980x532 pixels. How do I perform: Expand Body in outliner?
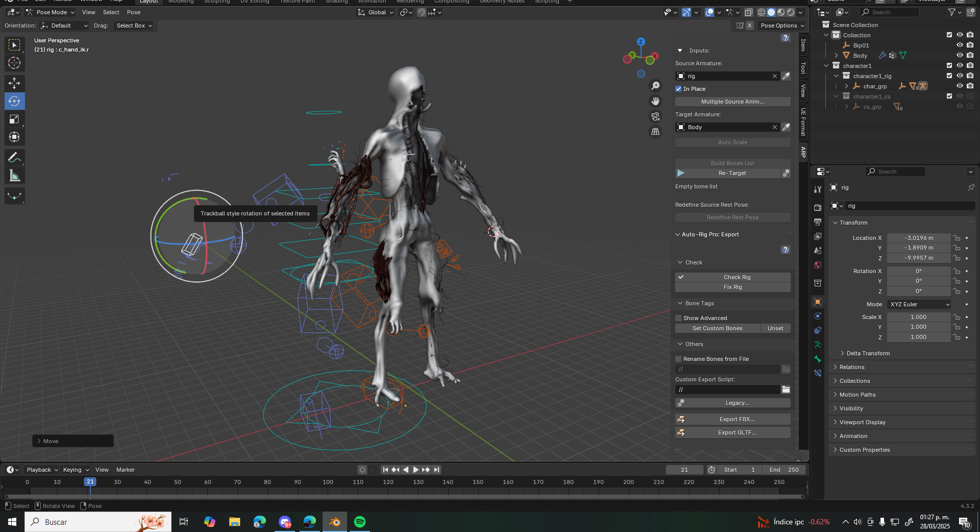coord(836,55)
